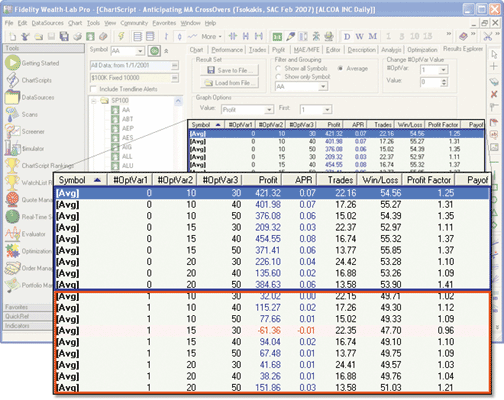504x400 pixels.
Task: Click the open folder toolbar icon
Action: [38, 36]
